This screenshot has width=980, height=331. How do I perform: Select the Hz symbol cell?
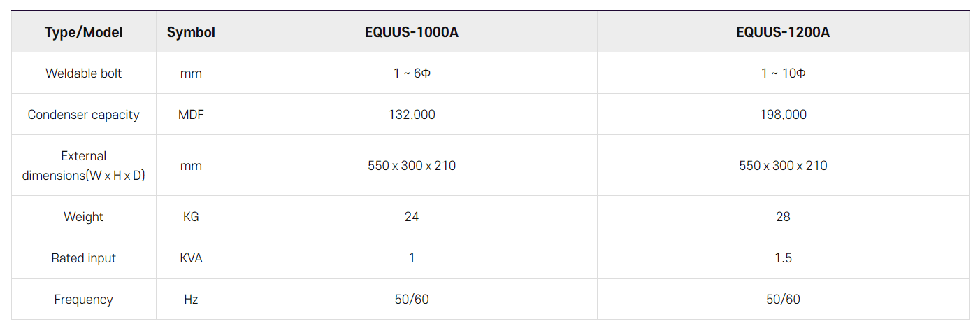point(191,300)
